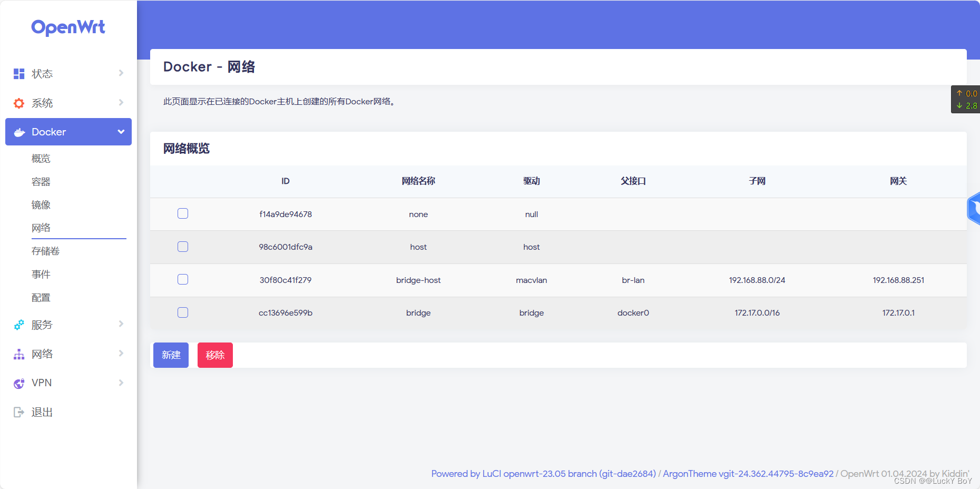
Task: Click the Docker whale icon
Action: click(x=19, y=132)
